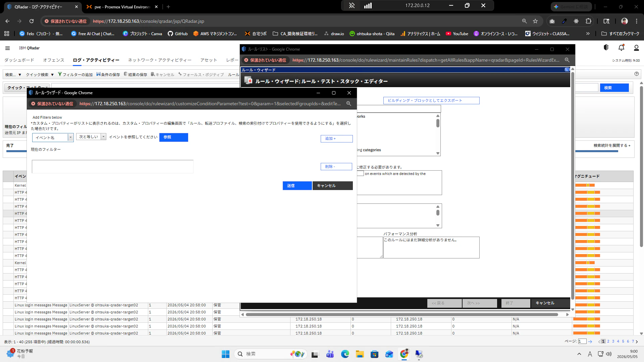Zoom icon in Rule List window address bar
The image size is (644, 362).
point(567,60)
